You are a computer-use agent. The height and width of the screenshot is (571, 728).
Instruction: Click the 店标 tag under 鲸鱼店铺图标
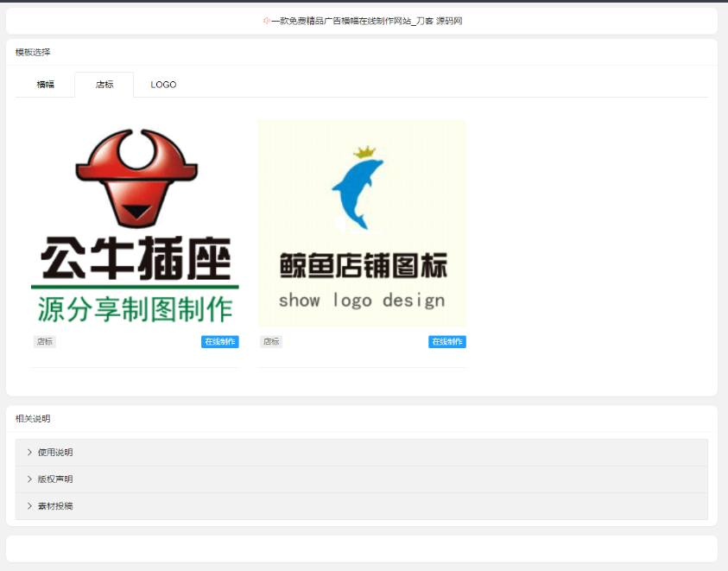tap(271, 342)
